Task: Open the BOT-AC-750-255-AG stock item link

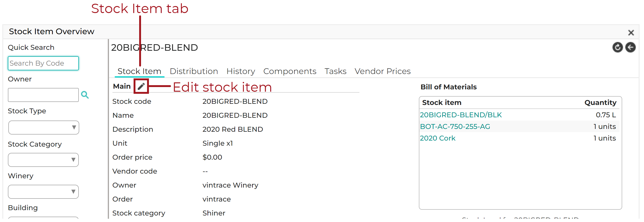Action: [455, 126]
